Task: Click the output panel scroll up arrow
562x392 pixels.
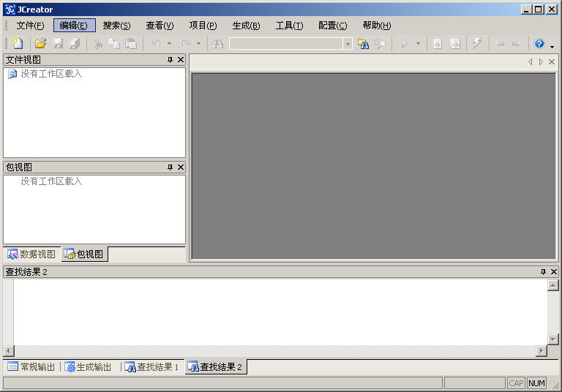Action: pyautogui.click(x=553, y=285)
